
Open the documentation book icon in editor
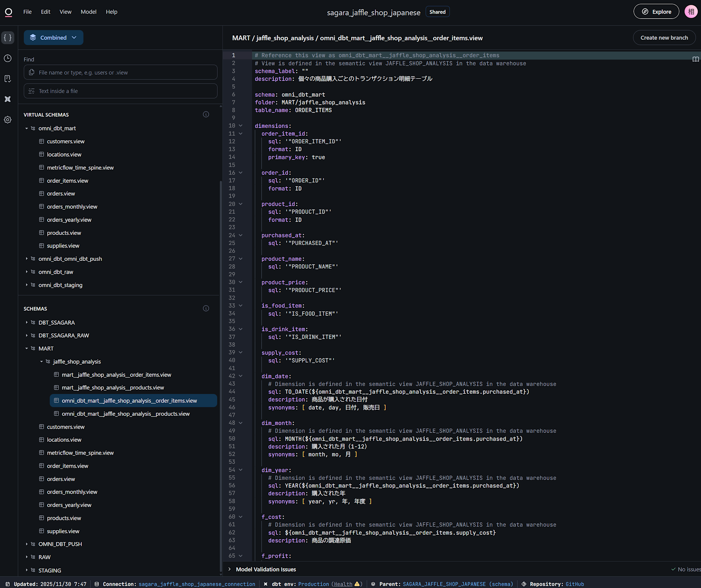pos(695,59)
